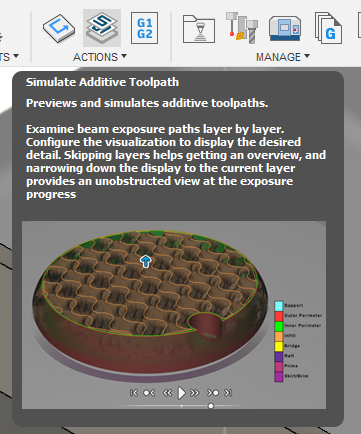Click the yellow Bridge legend swatch
361x434 pixels.
pos(279,346)
